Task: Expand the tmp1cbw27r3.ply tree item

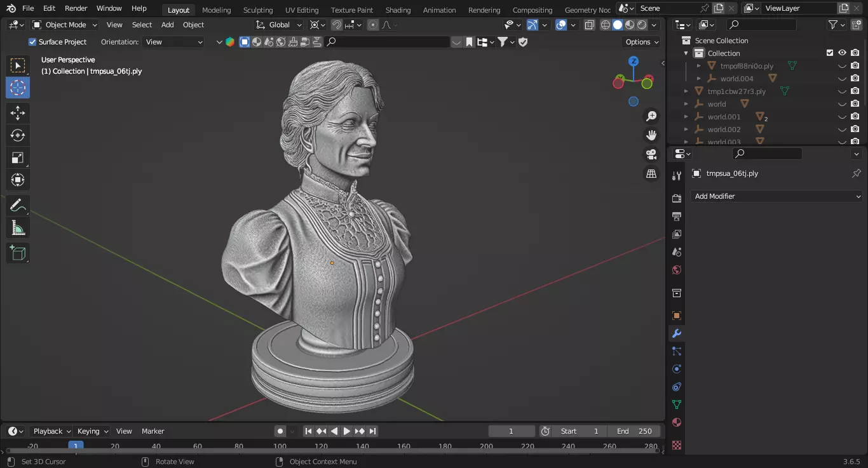Action: tap(686, 91)
